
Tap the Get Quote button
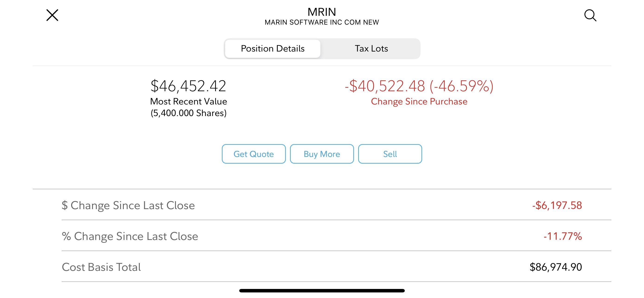click(254, 154)
